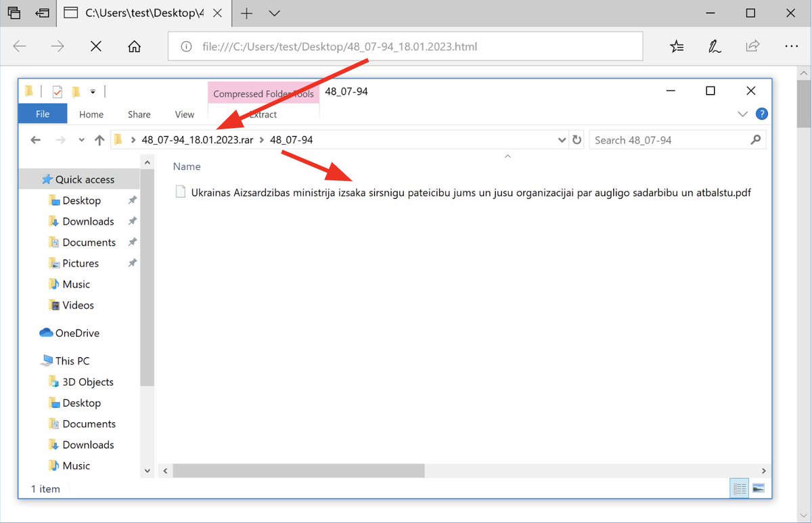Open the Share ribbon tab

(139, 114)
